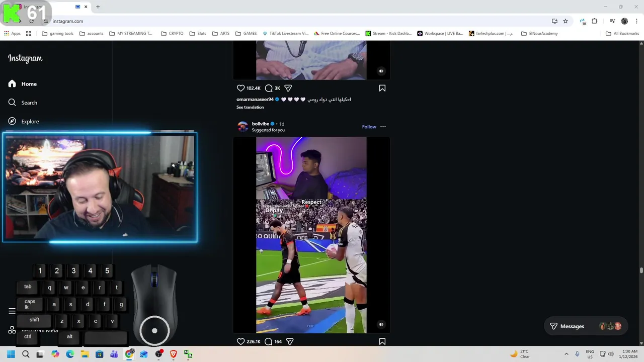
Task: Click the Instagram logo wordmark
Action: [25, 58]
